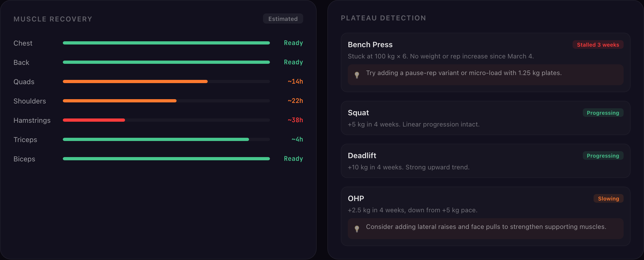The width and height of the screenshot is (644, 260).
Task: Open the OHP card title
Action: click(x=356, y=198)
